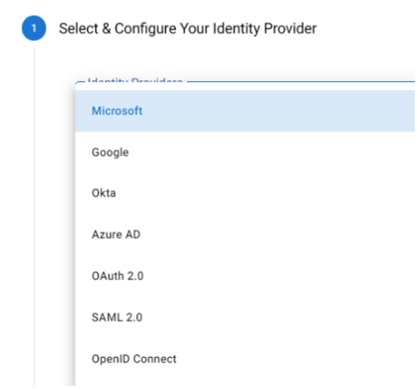
Task: Click the AD text in the Azure AD entry
Action: [133, 234]
